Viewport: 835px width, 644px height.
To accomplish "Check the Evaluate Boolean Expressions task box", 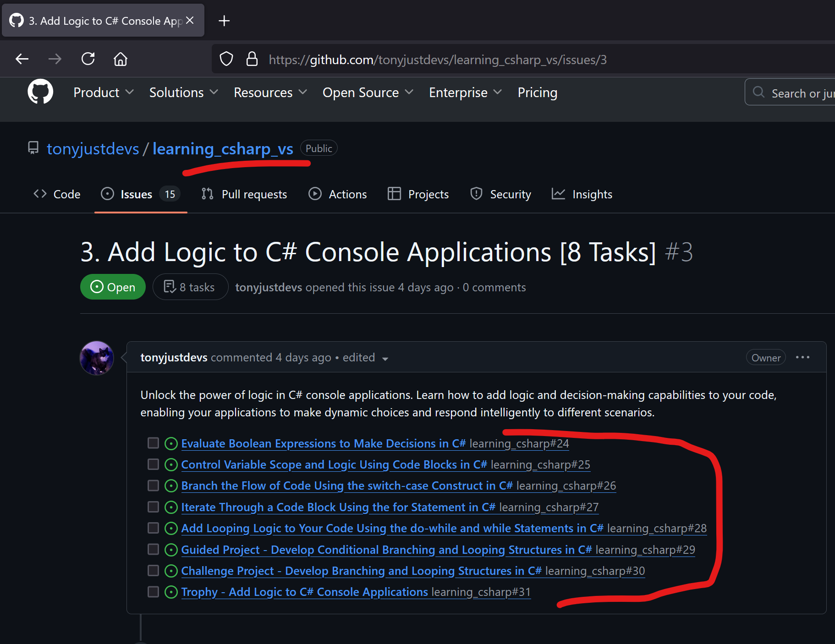I will (x=153, y=443).
